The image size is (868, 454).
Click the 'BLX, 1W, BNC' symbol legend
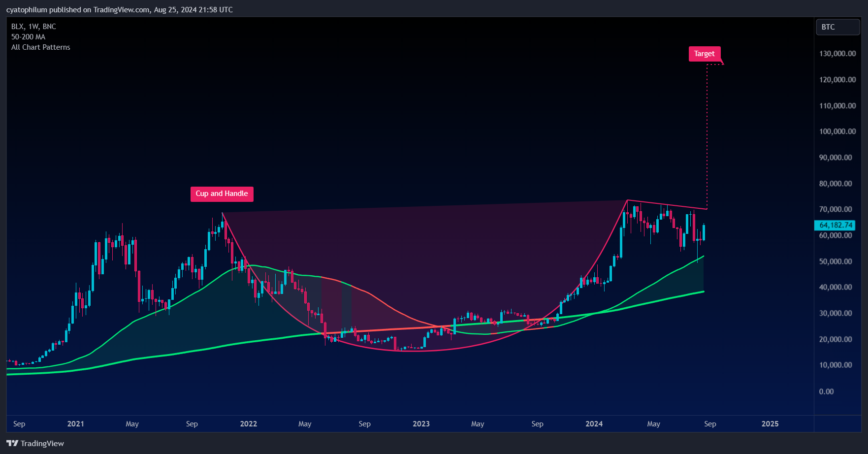pyautogui.click(x=33, y=27)
